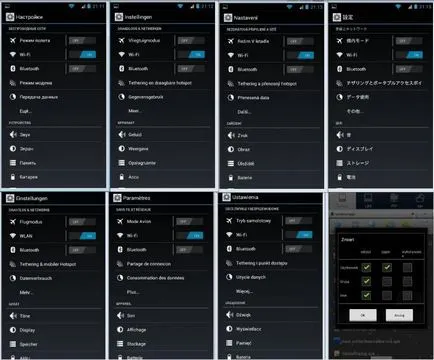Viewport: 434px width, 360px height.
Task: Click speaker icon beside Dźwięk
Action: 229,315
